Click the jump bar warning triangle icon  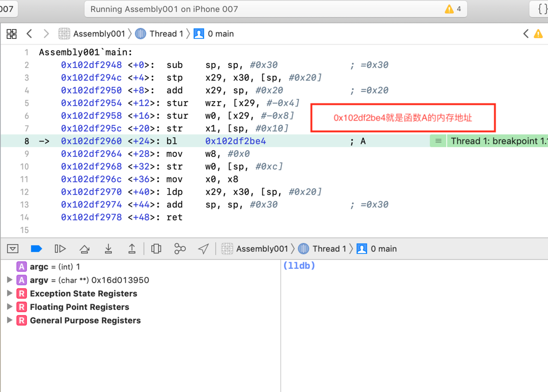[x=538, y=34]
